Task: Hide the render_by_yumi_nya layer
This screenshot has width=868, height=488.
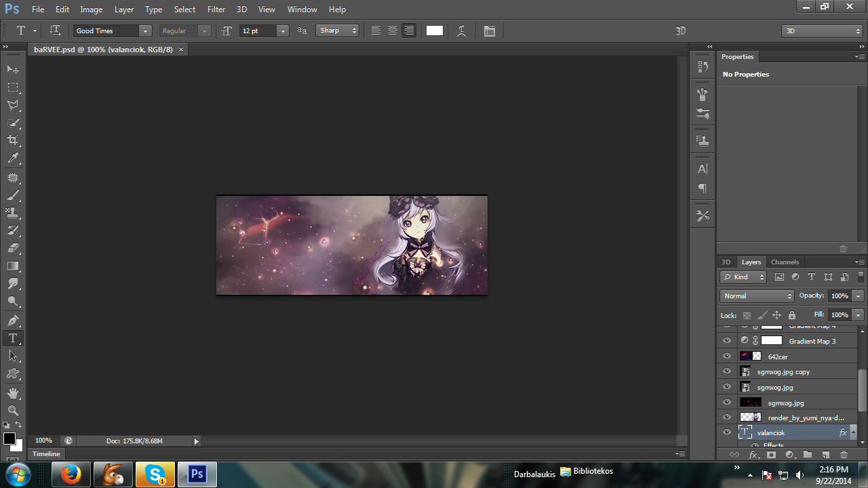Action: pyautogui.click(x=727, y=418)
